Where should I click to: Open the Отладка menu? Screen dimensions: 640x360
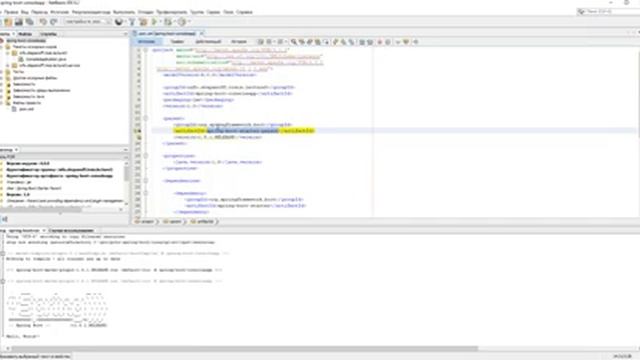point(145,12)
